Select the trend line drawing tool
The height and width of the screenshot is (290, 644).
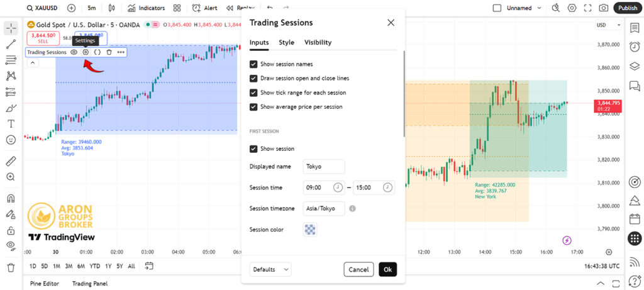pyautogui.click(x=11, y=44)
